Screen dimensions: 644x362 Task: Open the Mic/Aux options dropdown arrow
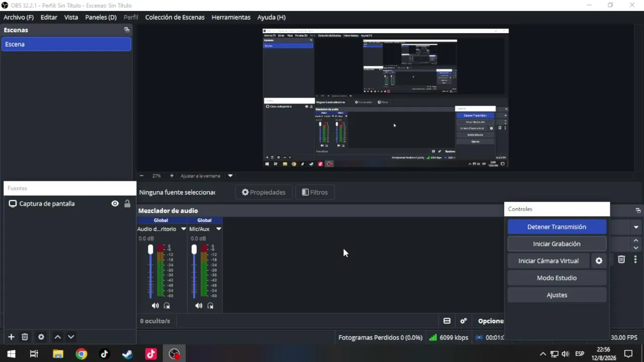point(218,229)
